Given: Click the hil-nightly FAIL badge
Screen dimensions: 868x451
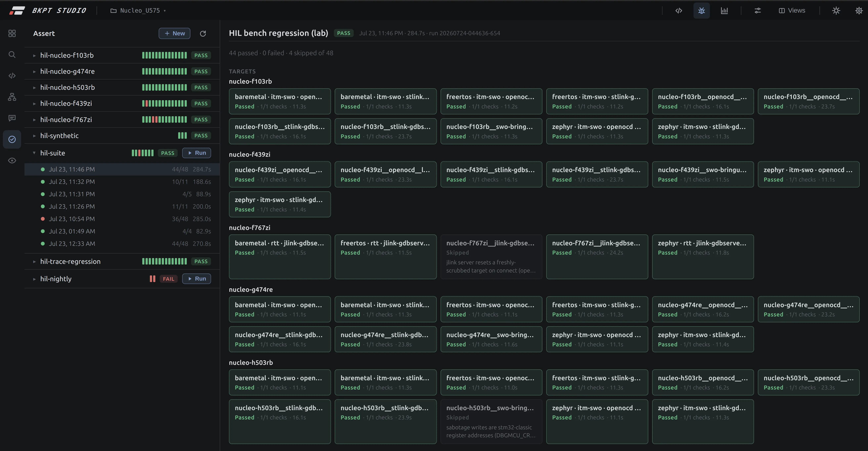Looking at the screenshot, I should pyautogui.click(x=168, y=279).
